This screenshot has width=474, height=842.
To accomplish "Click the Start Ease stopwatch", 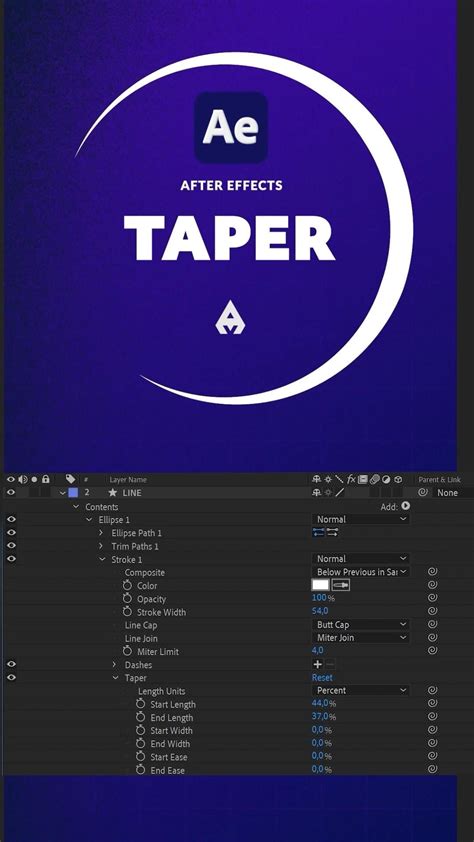I will coord(141,757).
